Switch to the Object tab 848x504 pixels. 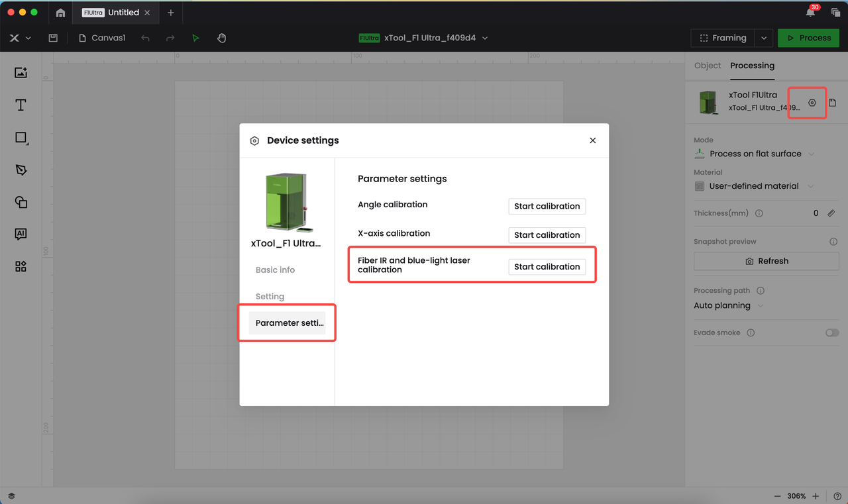tap(707, 66)
